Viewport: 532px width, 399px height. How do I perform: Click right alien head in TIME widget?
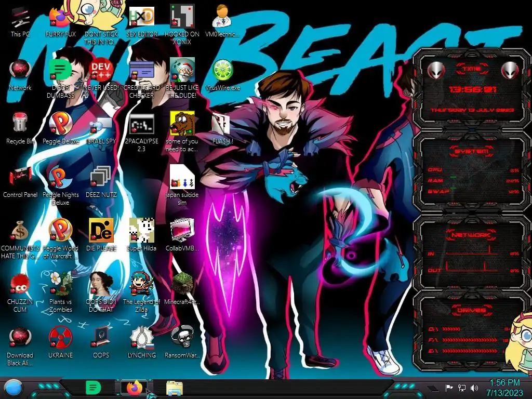coord(510,71)
